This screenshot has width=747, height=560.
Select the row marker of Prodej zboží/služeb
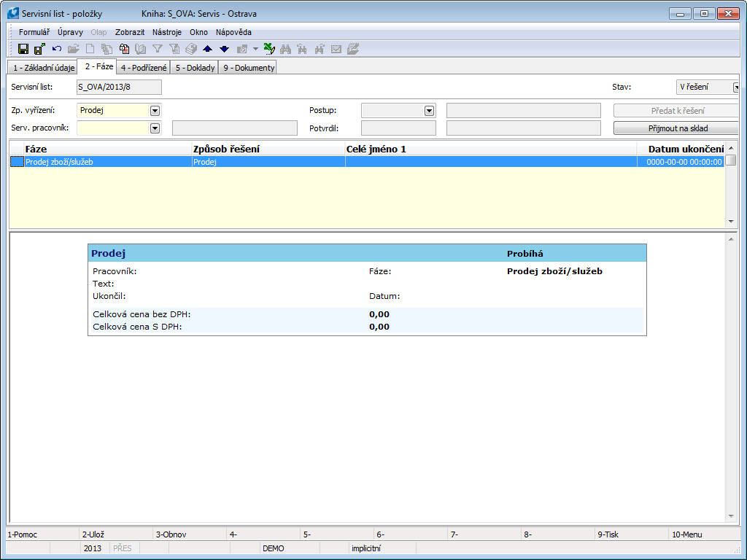[x=16, y=162]
